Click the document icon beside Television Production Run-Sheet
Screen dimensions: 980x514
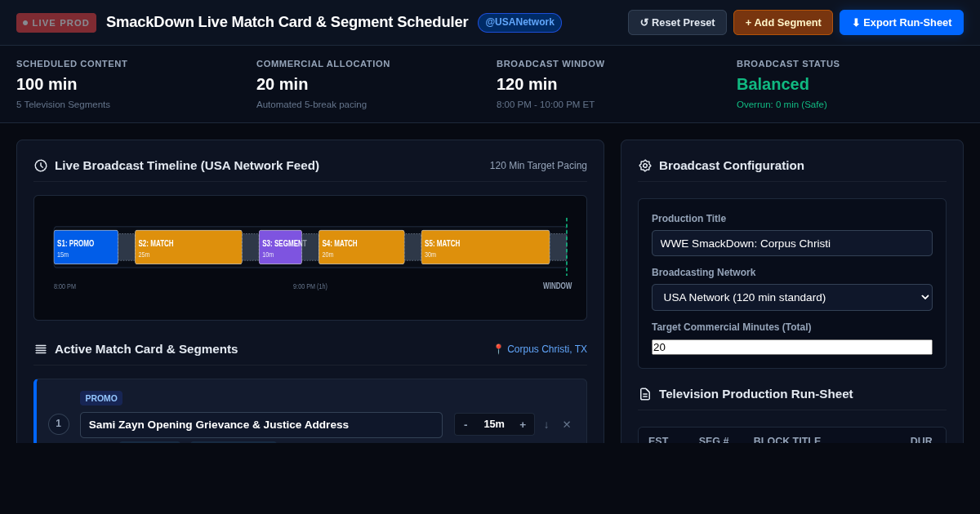[645, 394]
